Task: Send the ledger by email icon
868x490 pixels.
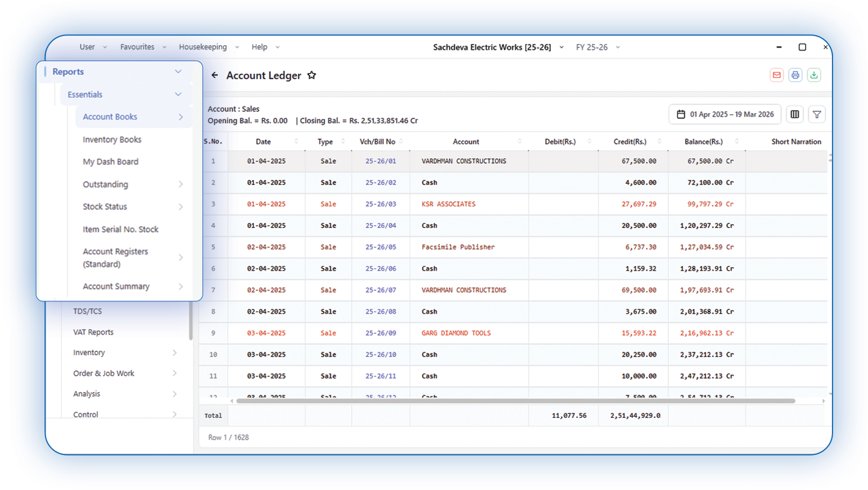Action: 777,75
